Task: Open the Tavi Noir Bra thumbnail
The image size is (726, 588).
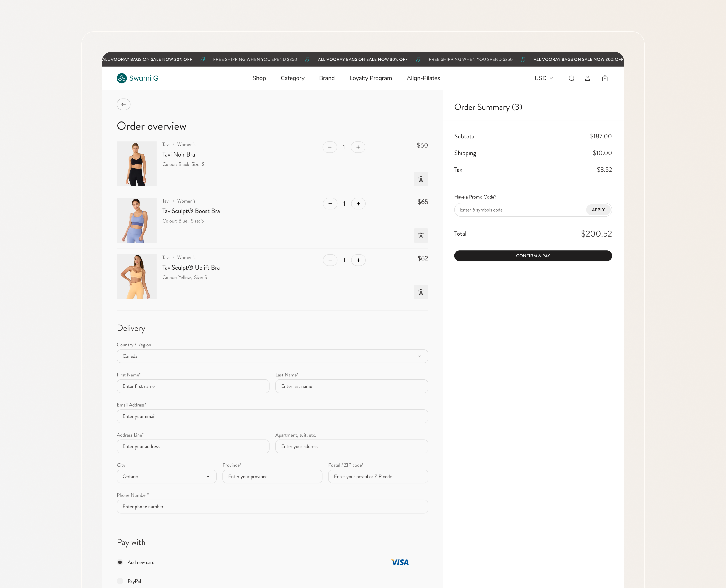Action: click(x=136, y=164)
